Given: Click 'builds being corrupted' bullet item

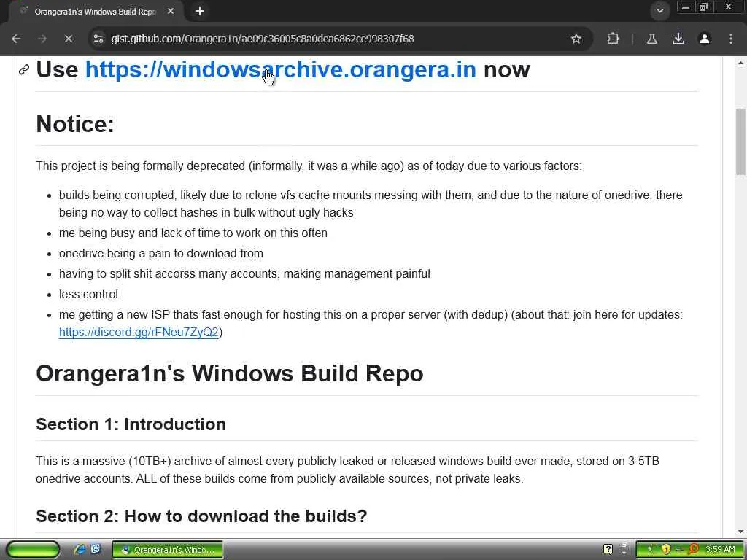Looking at the screenshot, I should click(x=371, y=204).
